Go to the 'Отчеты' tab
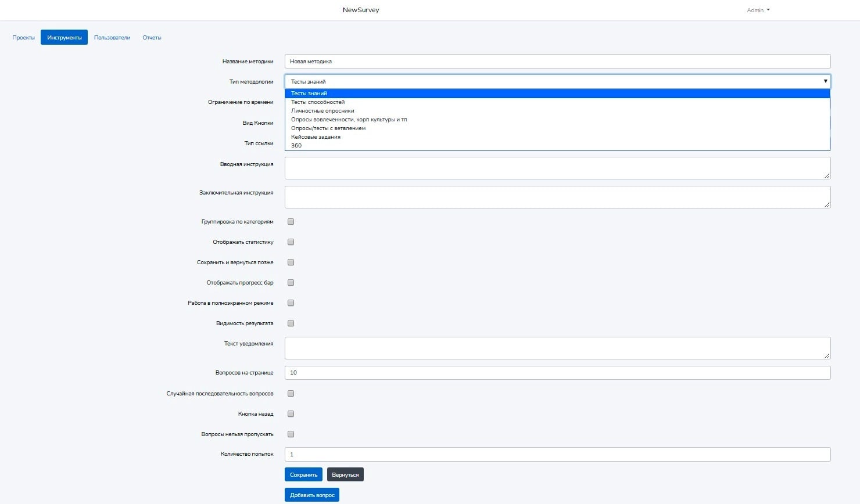The image size is (860, 504). 152,38
